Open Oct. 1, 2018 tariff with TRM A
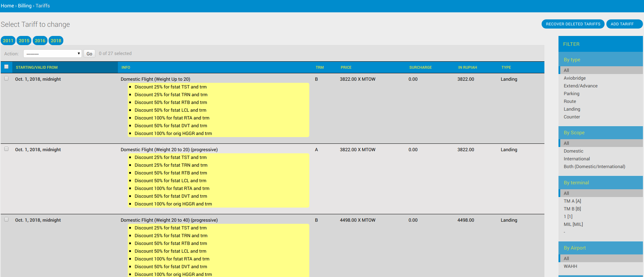 tap(38, 150)
